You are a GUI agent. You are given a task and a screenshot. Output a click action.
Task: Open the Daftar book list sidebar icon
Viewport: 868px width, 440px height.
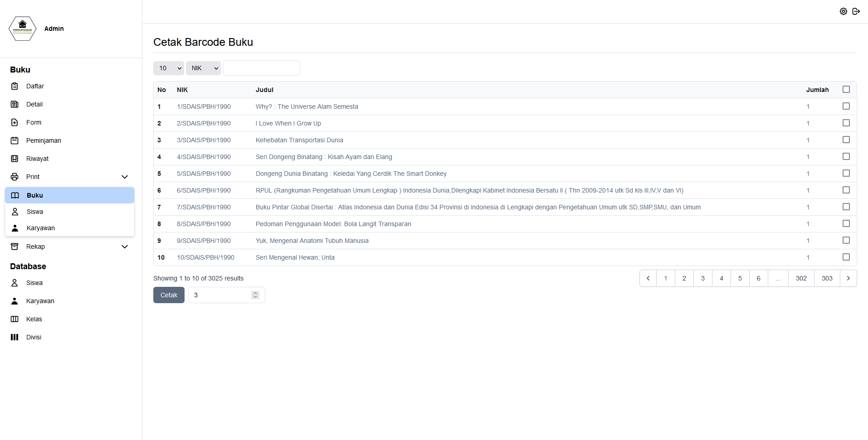(15, 86)
